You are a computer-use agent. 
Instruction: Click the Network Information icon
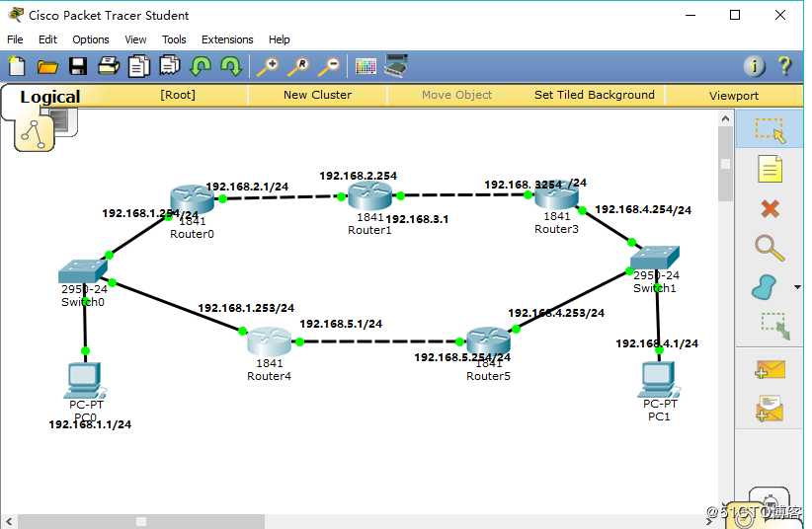click(x=754, y=66)
